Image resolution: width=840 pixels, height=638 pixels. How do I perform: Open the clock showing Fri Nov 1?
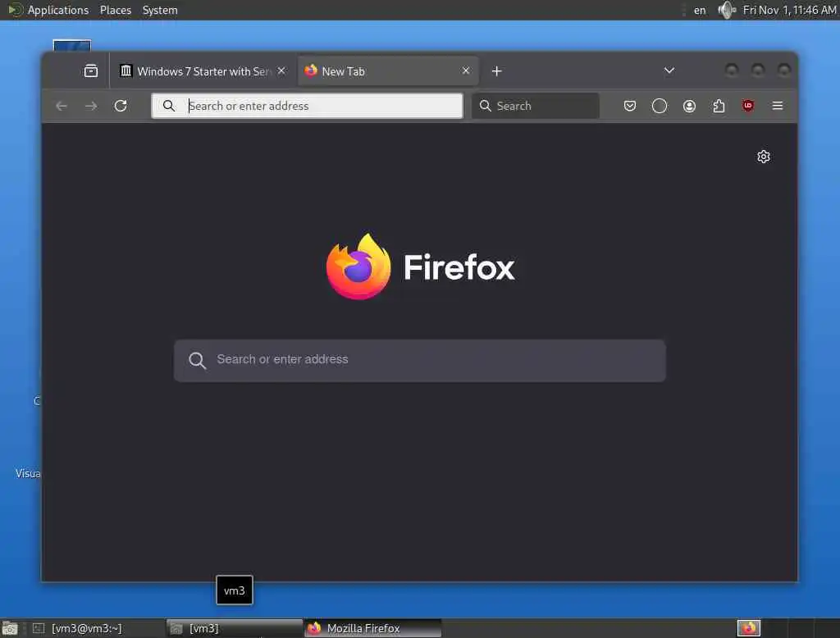pyautogui.click(x=789, y=10)
